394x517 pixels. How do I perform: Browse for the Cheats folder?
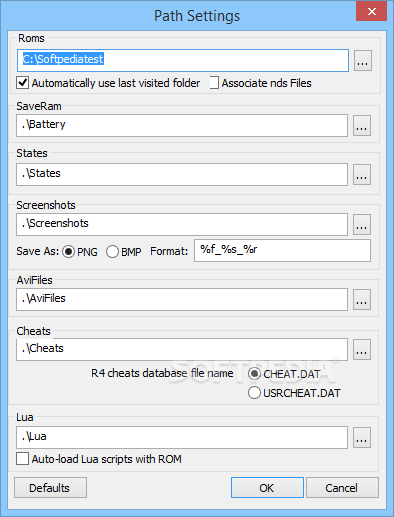(362, 349)
